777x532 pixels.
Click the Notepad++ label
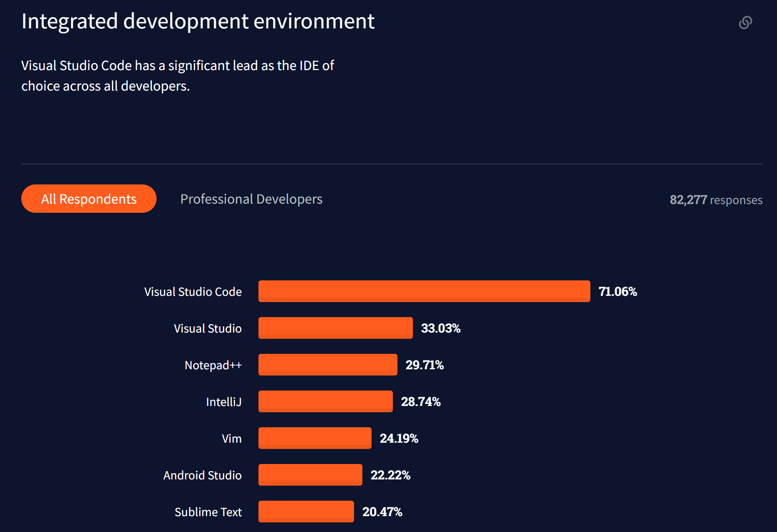(213, 365)
